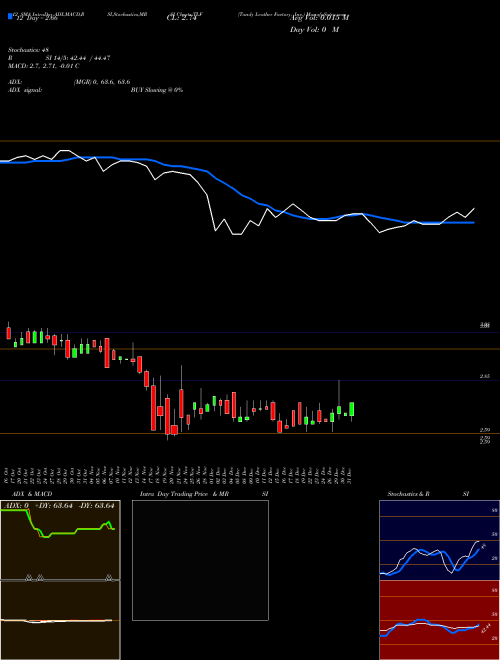Click the 'Stochastics & R' panel title

(409, 494)
